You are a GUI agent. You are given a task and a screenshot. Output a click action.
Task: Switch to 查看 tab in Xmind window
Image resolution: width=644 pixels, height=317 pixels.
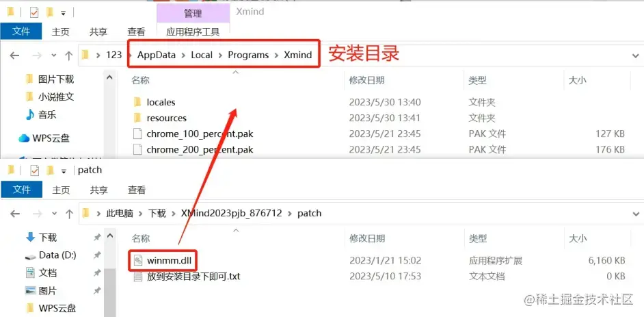[136, 31]
